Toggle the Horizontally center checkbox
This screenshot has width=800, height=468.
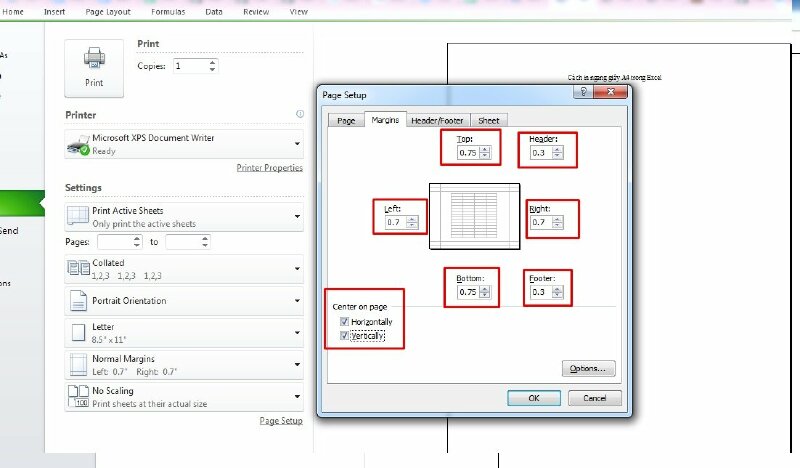click(x=345, y=322)
